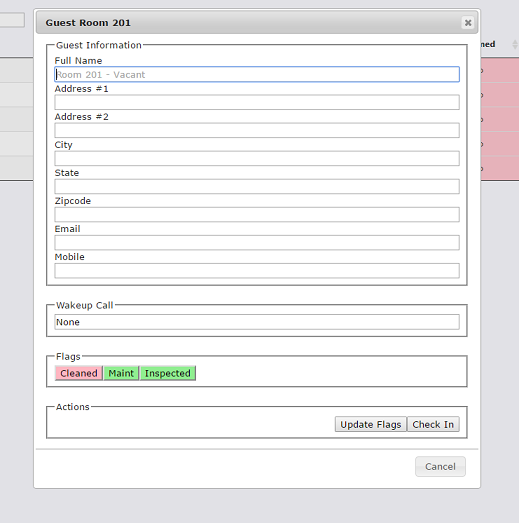Click the State text box
Screen dimensions: 519x523
tap(257, 186)
